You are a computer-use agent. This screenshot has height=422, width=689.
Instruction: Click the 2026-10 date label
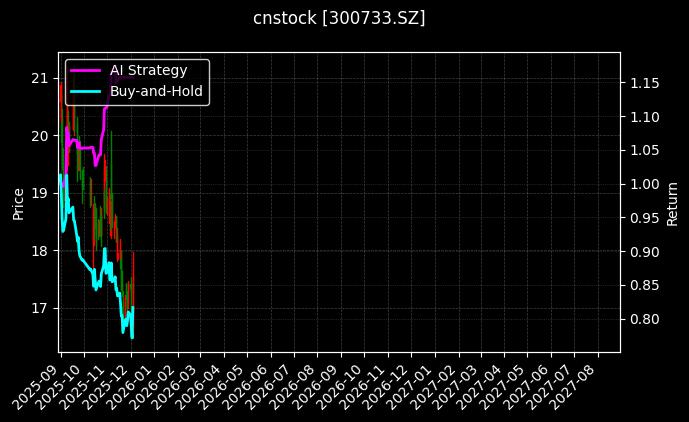(339, 388)
